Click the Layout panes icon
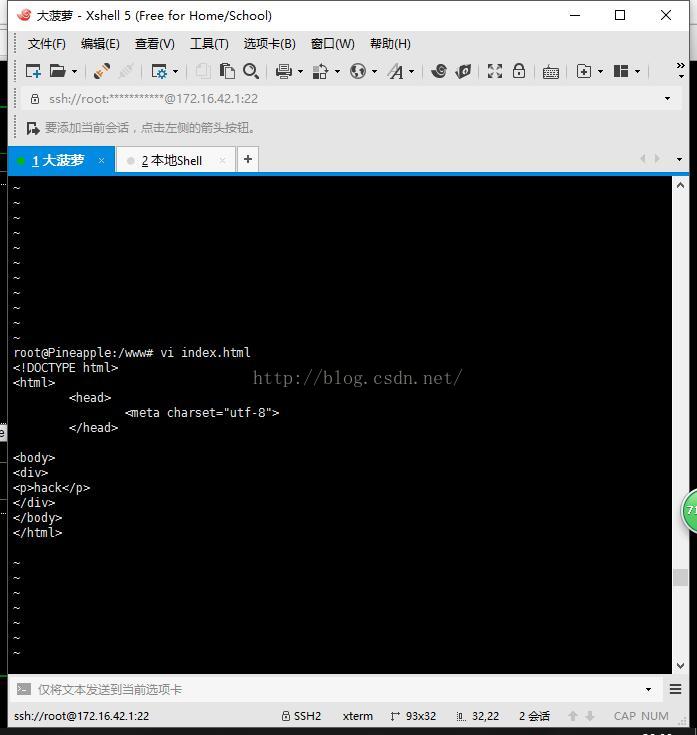This screenshot has width=697, height=735. (621, 71)
